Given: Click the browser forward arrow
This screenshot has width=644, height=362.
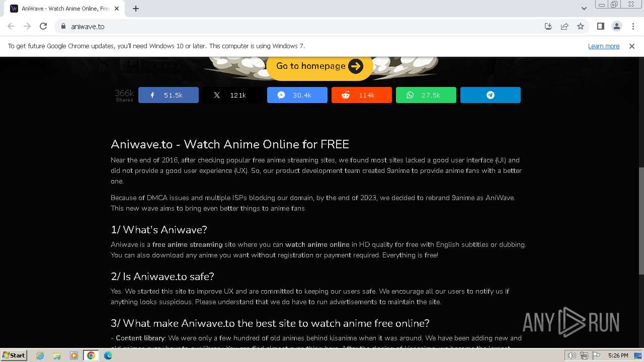Looking at the screenshot, I should [x=27, y=26].
